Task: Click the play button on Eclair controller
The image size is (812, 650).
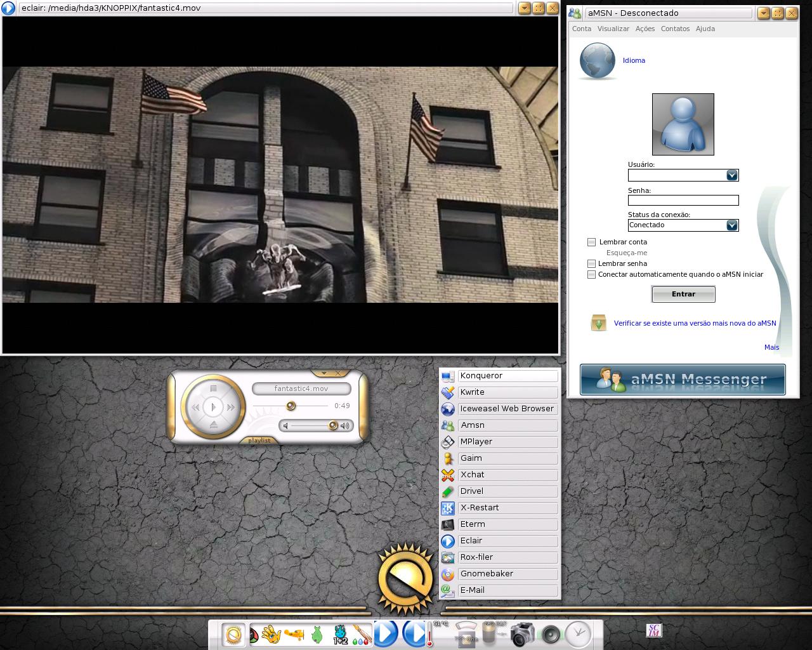Action: point(213,407)
